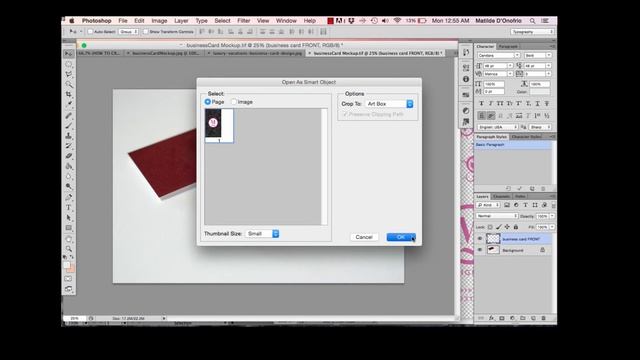640x360 pixels.
Task: Select the Image radio button
Action: (234, 102)
